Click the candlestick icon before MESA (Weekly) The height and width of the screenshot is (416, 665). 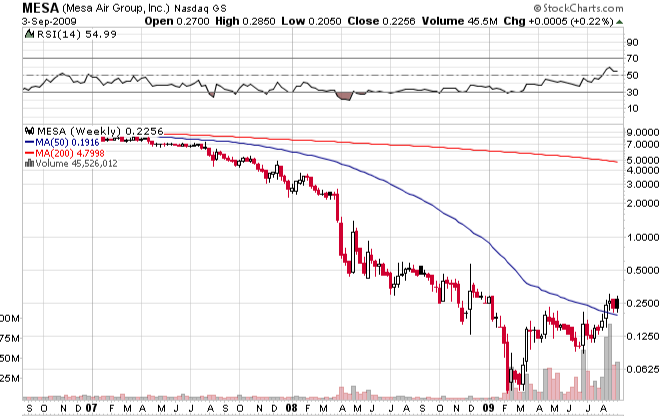[29, 131]
